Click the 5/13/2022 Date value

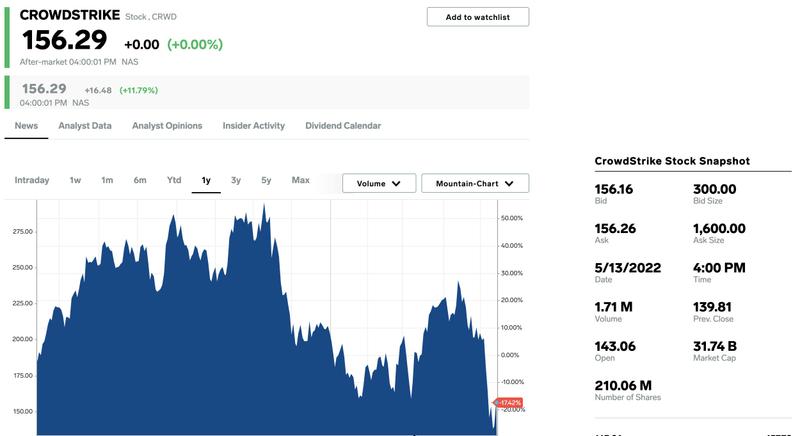[628, 268]
